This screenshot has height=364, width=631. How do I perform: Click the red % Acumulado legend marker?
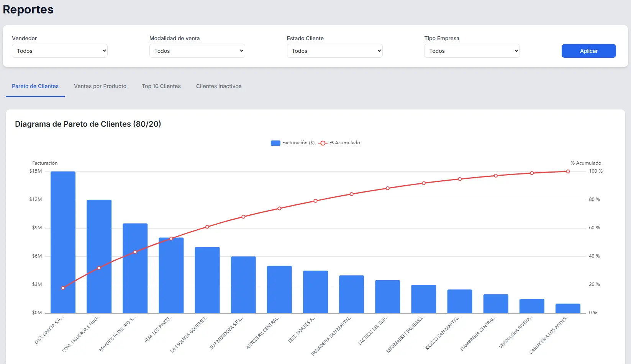click(x=323, y=143)
